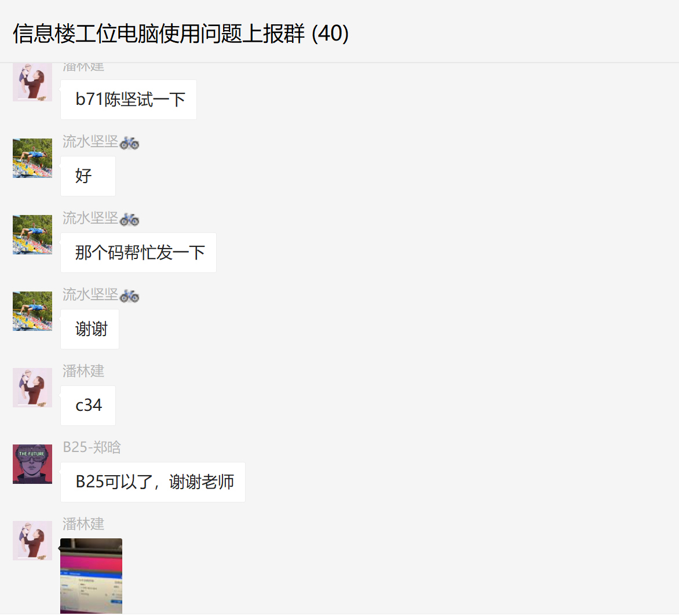679x616 pixels.
Task: Open the photo thumbnail sent by 潘林建
Action: click(91, 575)
